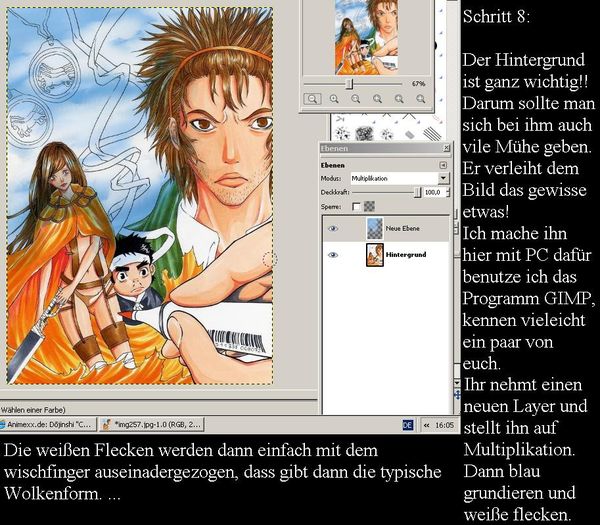The width and height of the screenshot is (600, 525).
Task: Open the Modus dropdown showing Multiplikation
Action: click(x=399, y=178)
